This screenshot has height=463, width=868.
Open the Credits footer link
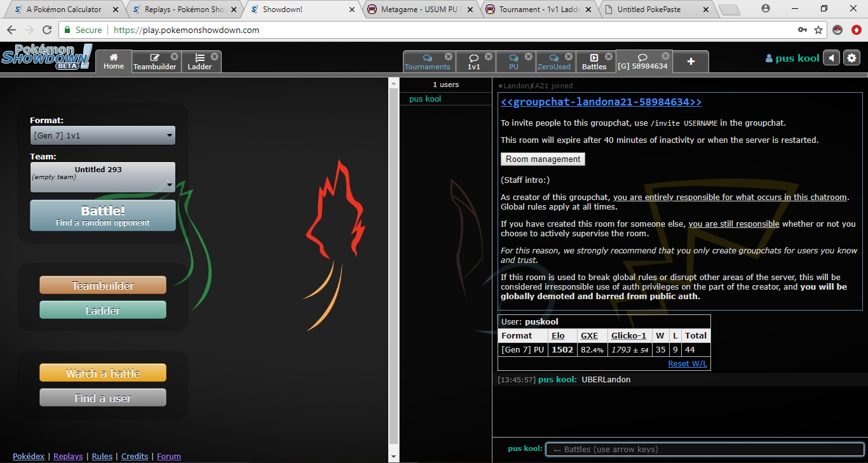135,456
